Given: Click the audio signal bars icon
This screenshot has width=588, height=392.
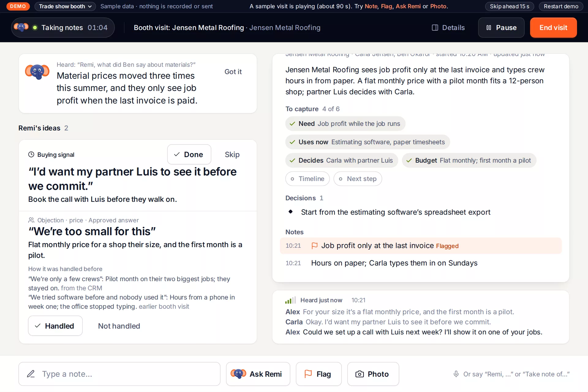Looking at the screenshot, I should tap(290, 300).
